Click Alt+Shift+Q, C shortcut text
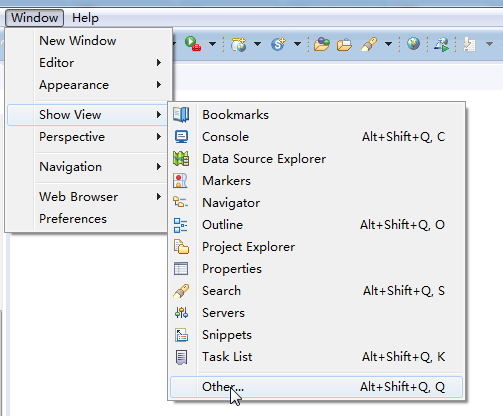The width and height of the screenshot is (503, 416). pyautogui.click(x=404, y=137)
